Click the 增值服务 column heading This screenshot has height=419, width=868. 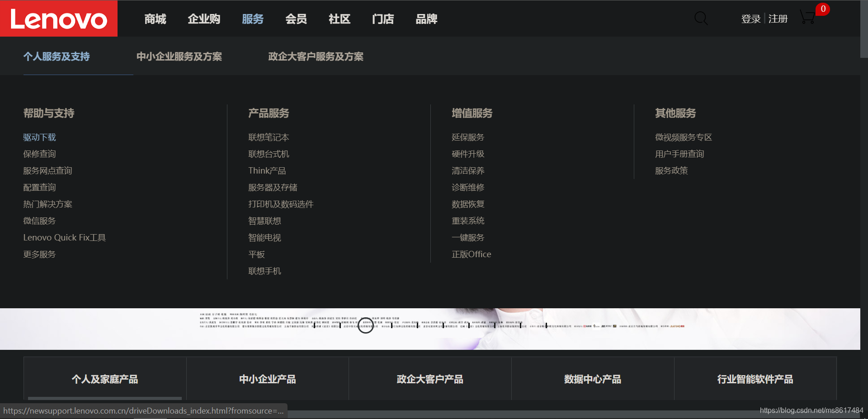point(472,113)
